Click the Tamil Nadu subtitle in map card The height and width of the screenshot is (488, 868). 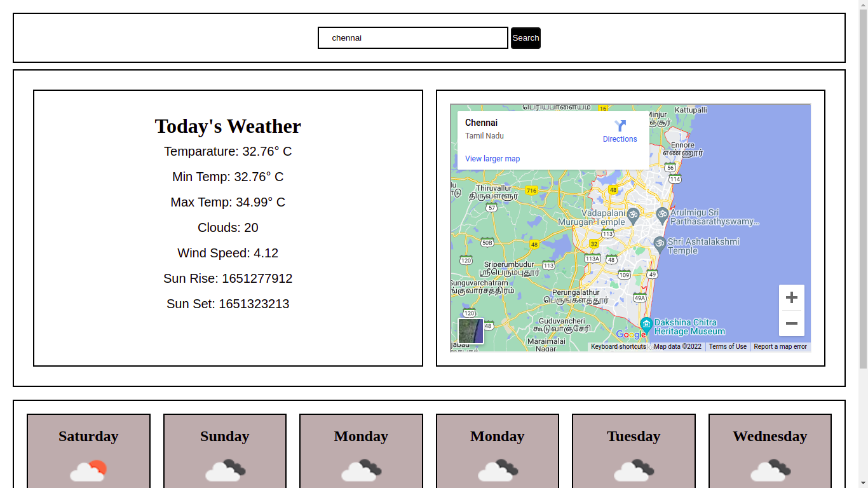484,136
